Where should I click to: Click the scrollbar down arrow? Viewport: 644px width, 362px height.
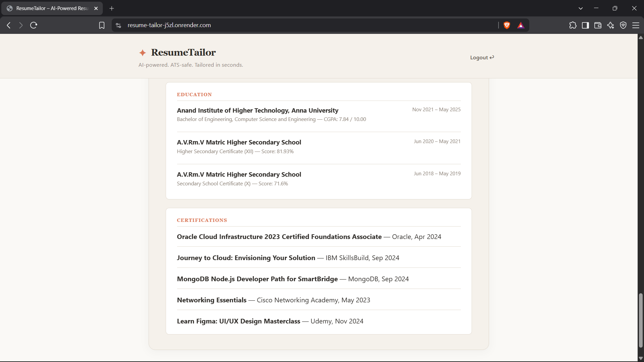(641, 358)
